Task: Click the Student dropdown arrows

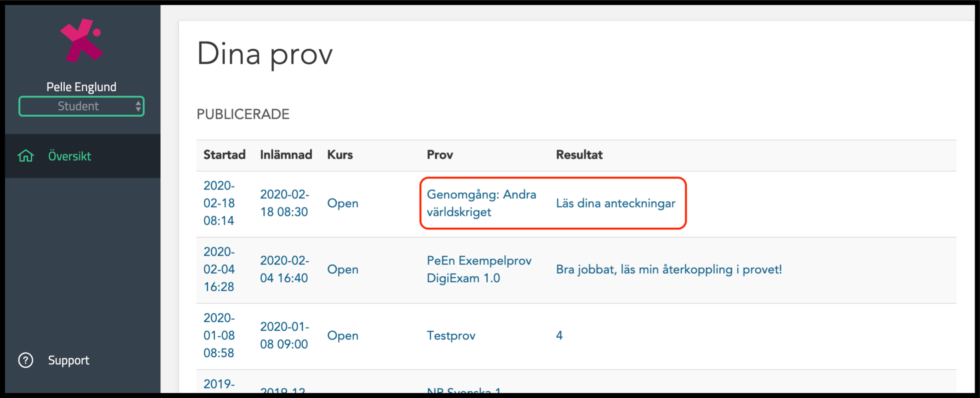Action: click(138, 106)
